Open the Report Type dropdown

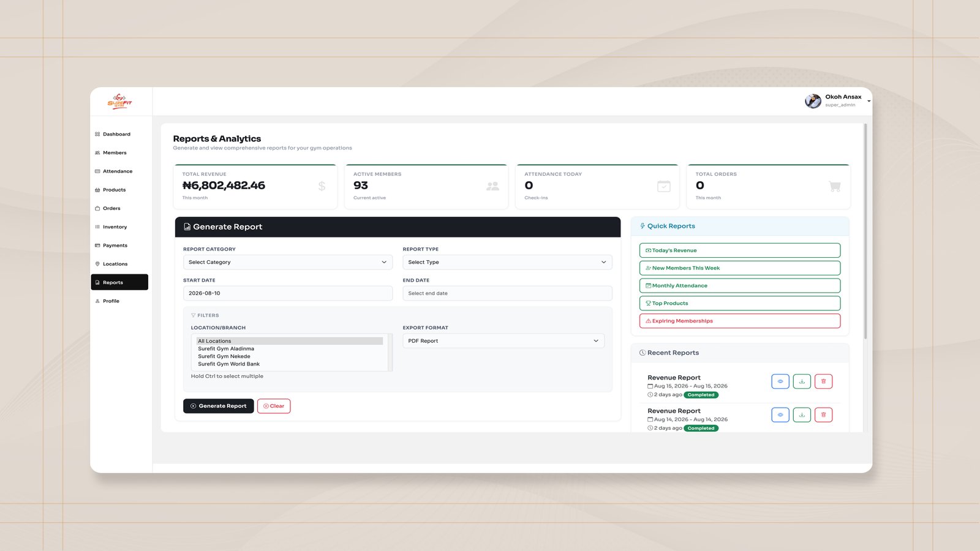(x=507, y=262)
